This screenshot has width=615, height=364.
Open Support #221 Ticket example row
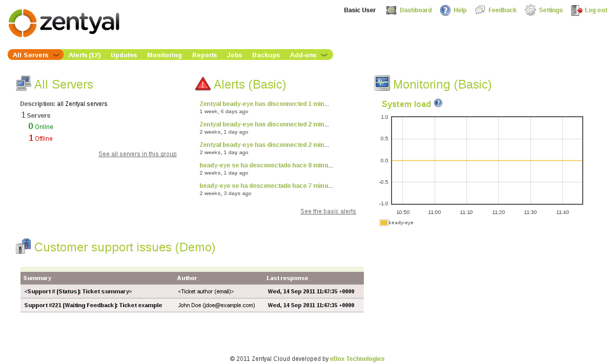click(x=192, y=305)
